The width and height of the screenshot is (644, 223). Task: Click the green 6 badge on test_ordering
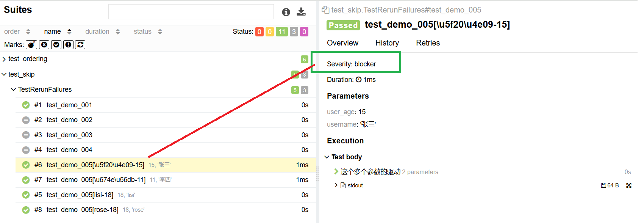pyautogui.click(x=304, y=60)
